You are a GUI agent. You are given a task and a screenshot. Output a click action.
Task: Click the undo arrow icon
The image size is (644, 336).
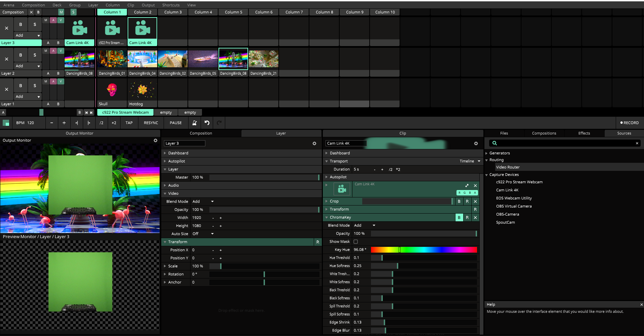[207, 123]
